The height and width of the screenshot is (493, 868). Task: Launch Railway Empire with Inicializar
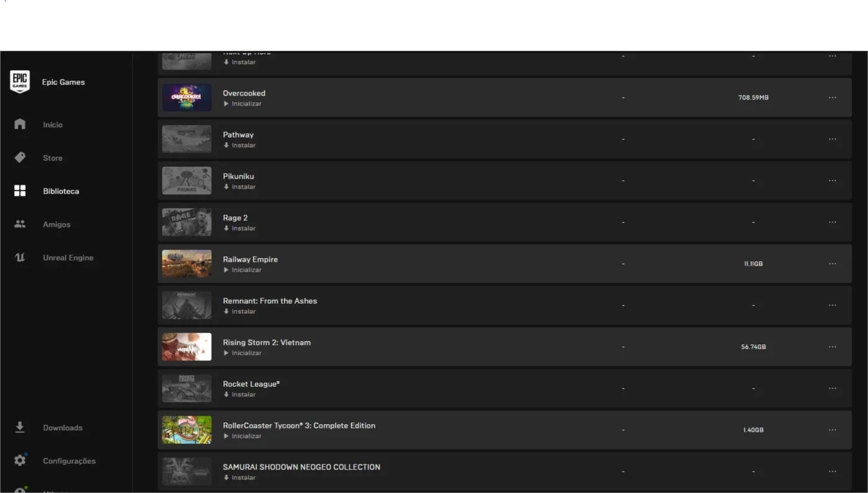pos(242,270)
